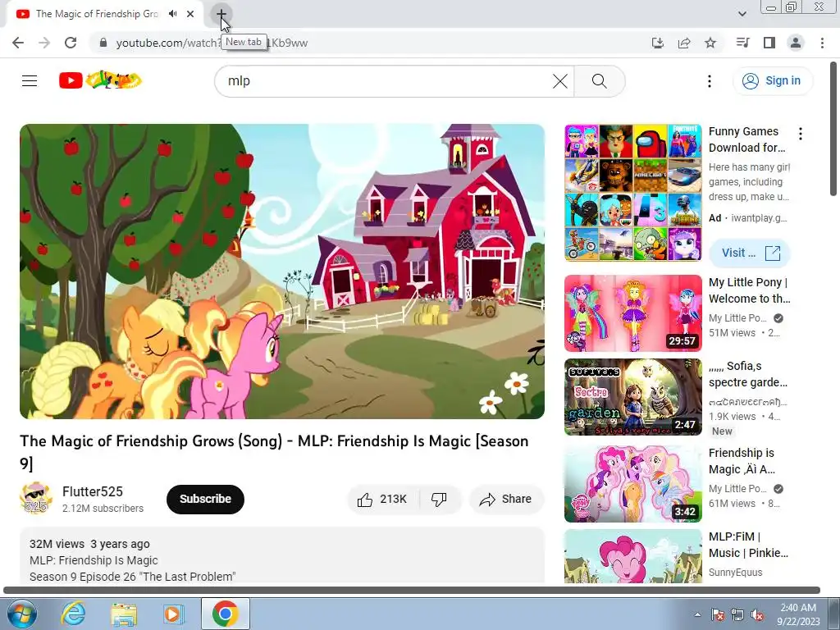
Task: Mute tab via speaker icon on tab
Action: [x=172, y=14]
